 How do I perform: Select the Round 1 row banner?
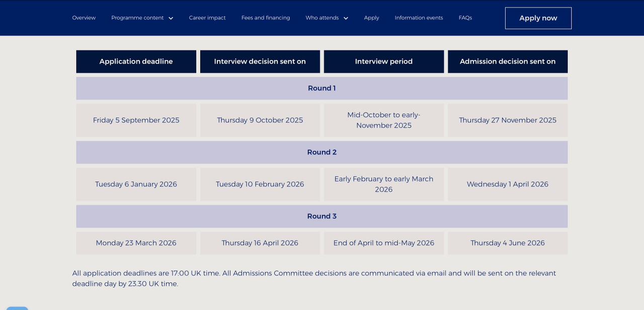(321, 88)
